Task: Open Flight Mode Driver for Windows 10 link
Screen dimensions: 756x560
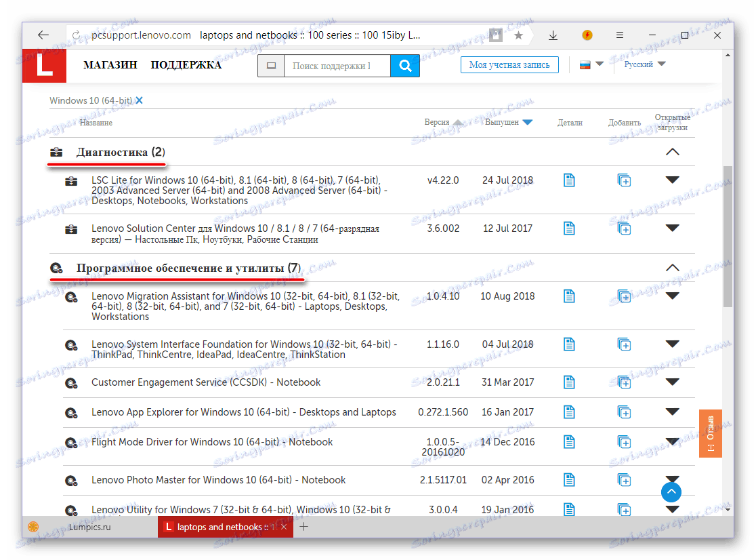Action: pos(212,442)
